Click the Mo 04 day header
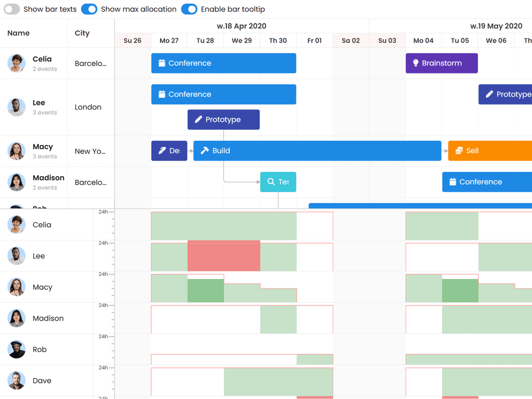Viewport: 532px width, 399px height. pyautogui.click(x=423, y=41)
